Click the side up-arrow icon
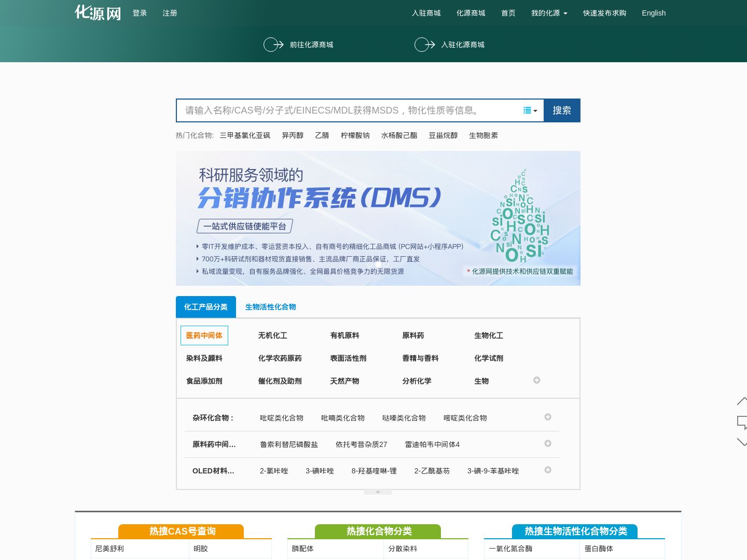This screenshot has height=560, width=747. (742, 401)
